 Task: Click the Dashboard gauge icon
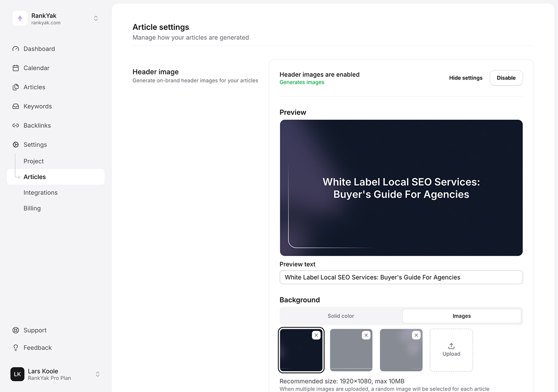[16, 49]
